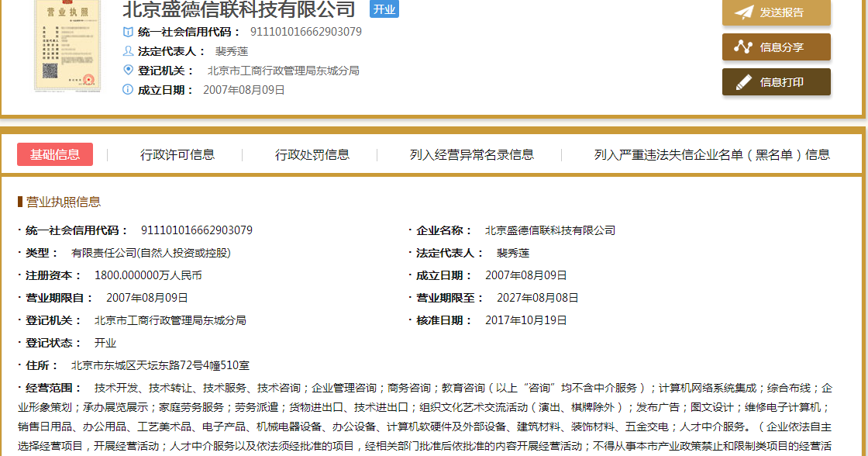Click the registered capital 1800.000000万人民币
Viewport: 868px width, 456px height.
pos(148,275)
